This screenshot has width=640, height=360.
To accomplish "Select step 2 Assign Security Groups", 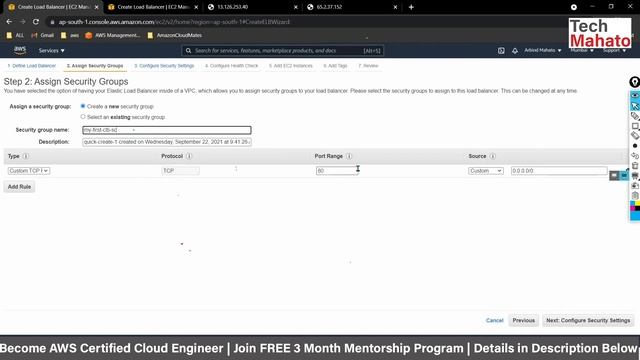I will [x=95, y=66].
